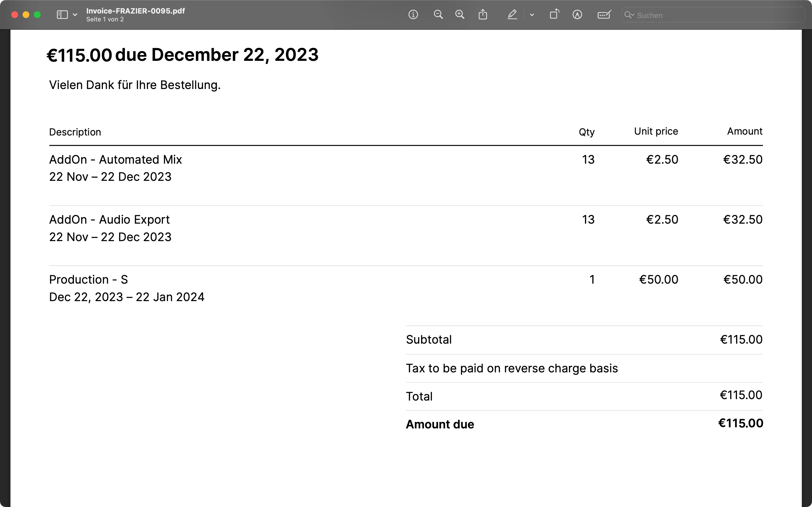This screenshot has width=812, height=507.
Task: Minimize window with yellow button
Action: click(26, 15)
